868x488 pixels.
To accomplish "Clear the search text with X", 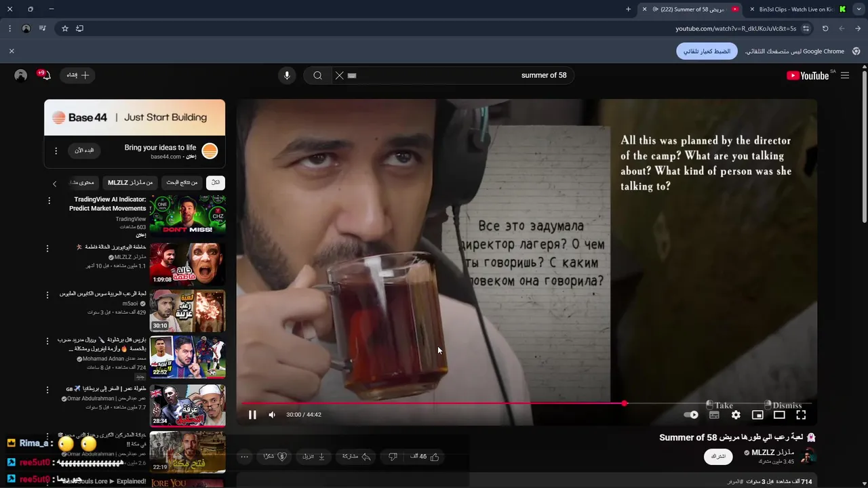I will 339,75.
